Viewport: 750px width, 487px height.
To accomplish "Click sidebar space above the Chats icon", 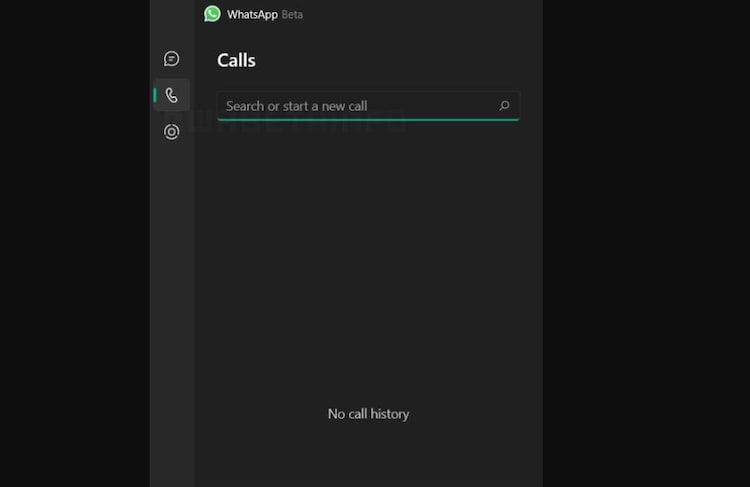I will point(171,25).
